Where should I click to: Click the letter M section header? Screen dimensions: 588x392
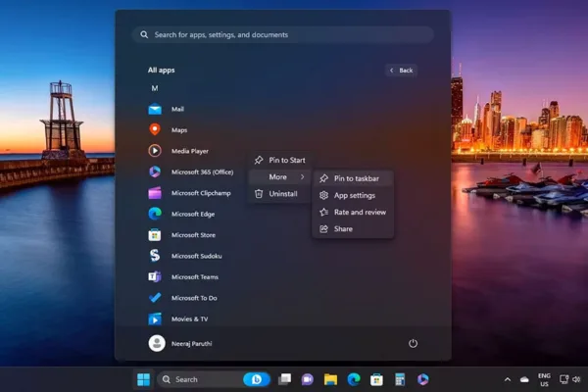(155, 88)
